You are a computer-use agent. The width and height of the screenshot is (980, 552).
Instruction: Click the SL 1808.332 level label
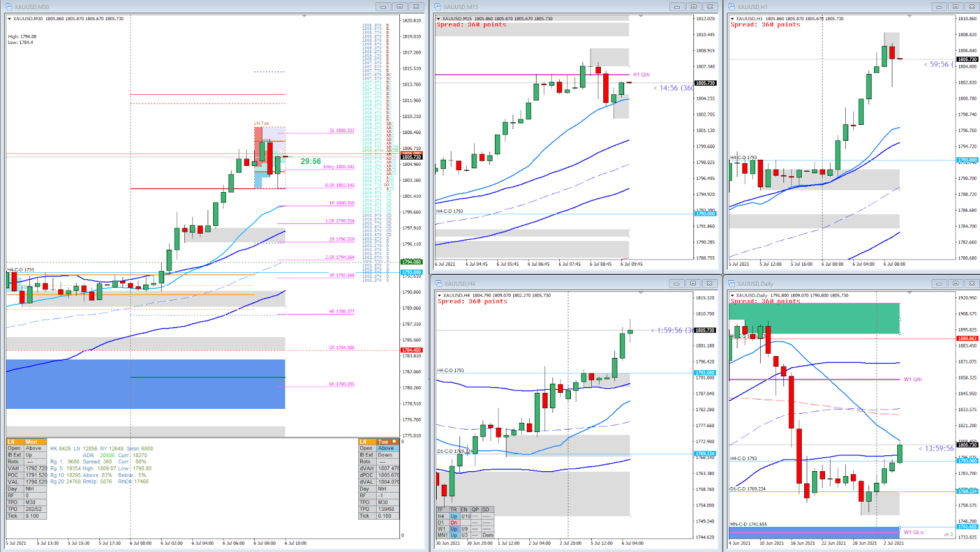(342, 130)
